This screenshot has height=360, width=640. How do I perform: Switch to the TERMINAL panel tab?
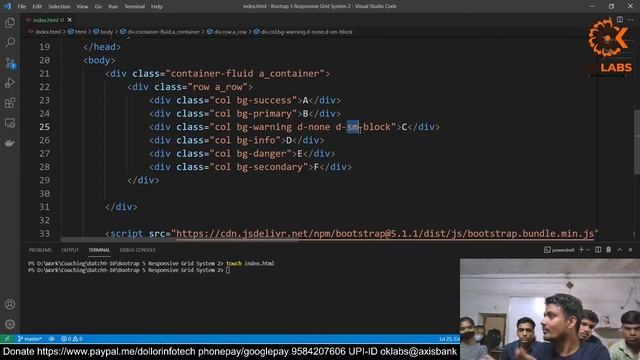pos(99,250)
